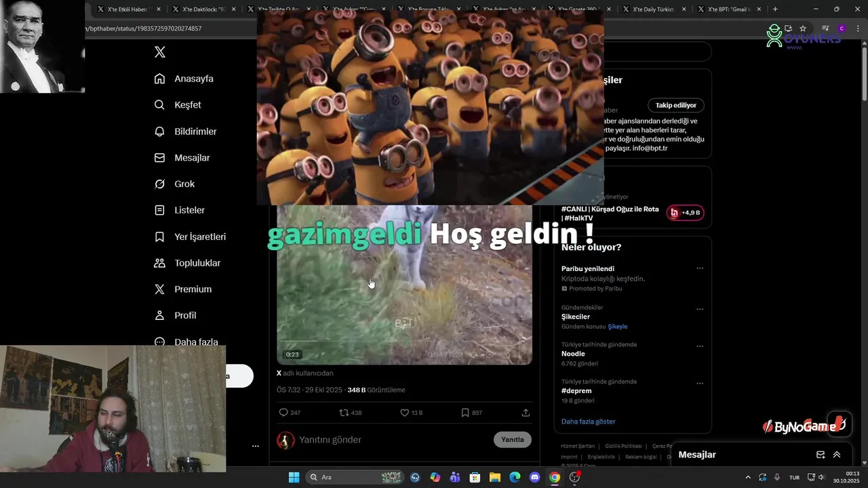Viewport: 868px width, 488px height.
Task: Click the profile avatar beside reply field
Action: [285, 440]
